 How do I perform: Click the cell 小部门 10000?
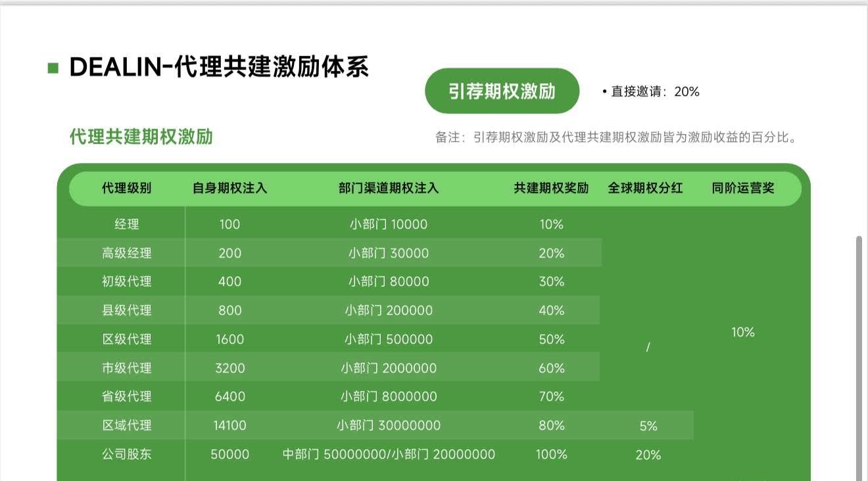tap(389, 224)
